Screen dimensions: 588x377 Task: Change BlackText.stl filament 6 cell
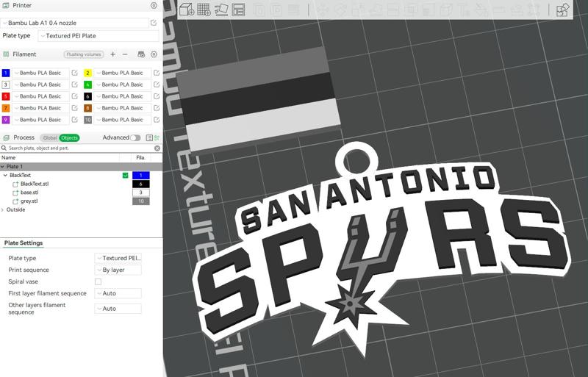click(x=141, y=184)
